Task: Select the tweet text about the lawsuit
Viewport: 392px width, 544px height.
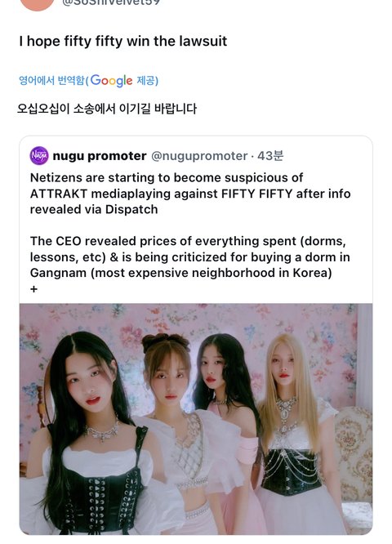Action: (122, 42)
